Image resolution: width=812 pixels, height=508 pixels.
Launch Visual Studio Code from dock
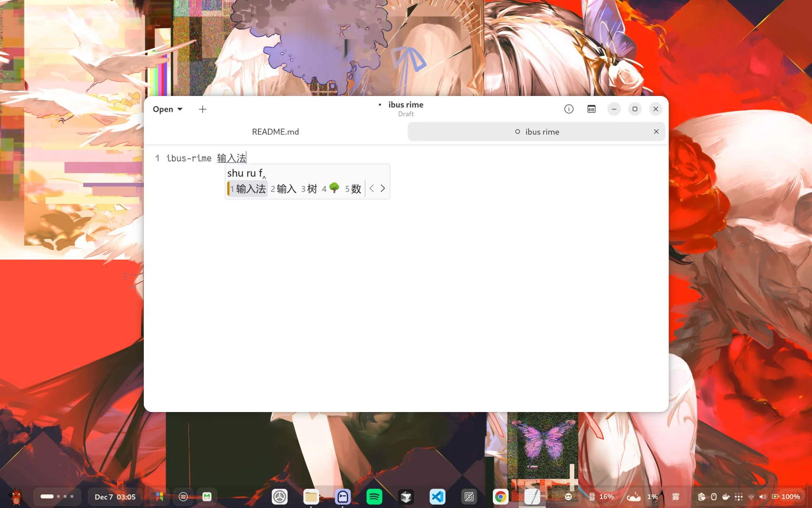(x=437, y=497)
